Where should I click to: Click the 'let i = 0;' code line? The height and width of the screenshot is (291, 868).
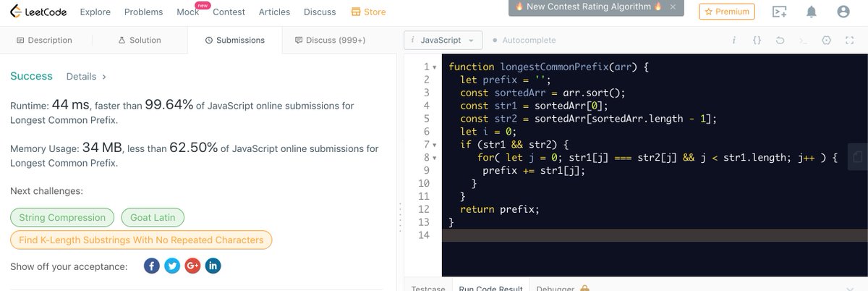click(488, 131)
